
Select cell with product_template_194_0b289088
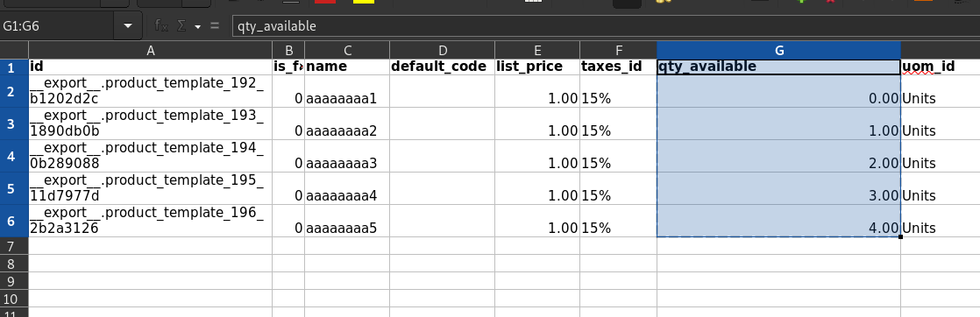[x=150, y=156]
